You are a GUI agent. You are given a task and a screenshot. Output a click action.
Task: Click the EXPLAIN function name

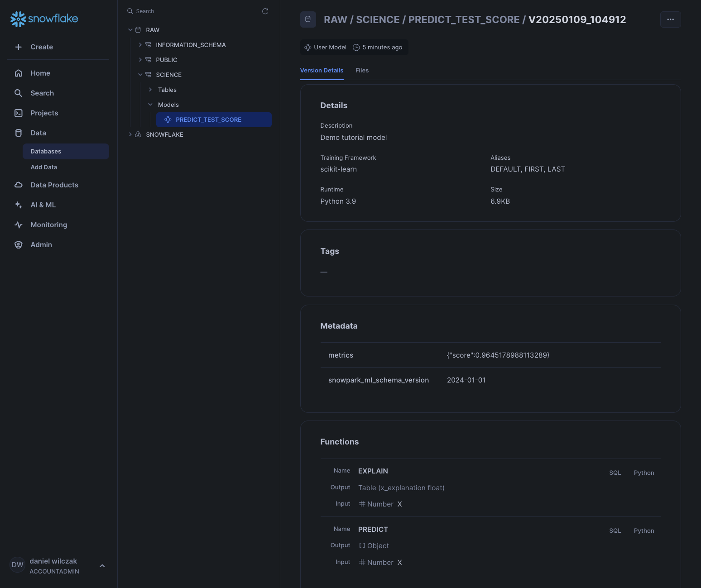(373, 471)
